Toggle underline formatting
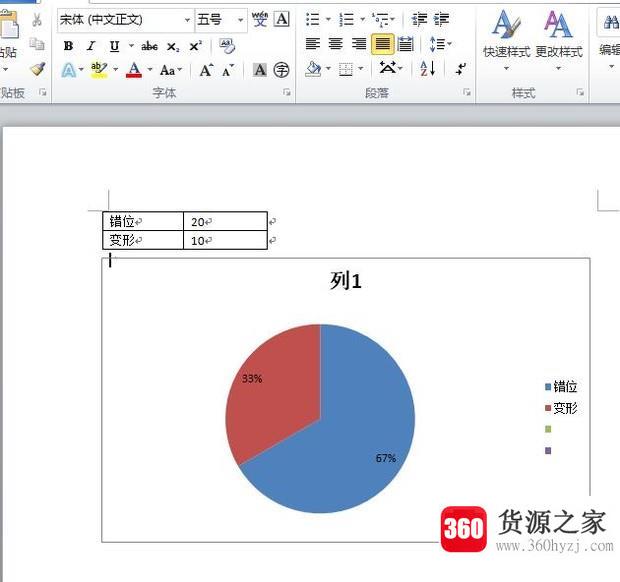 click(114, 46)
